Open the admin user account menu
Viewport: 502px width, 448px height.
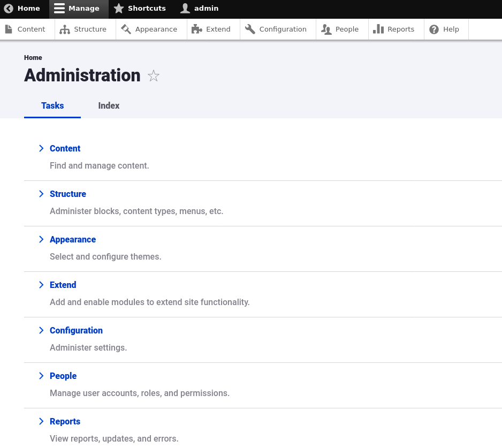coord(200,9)
